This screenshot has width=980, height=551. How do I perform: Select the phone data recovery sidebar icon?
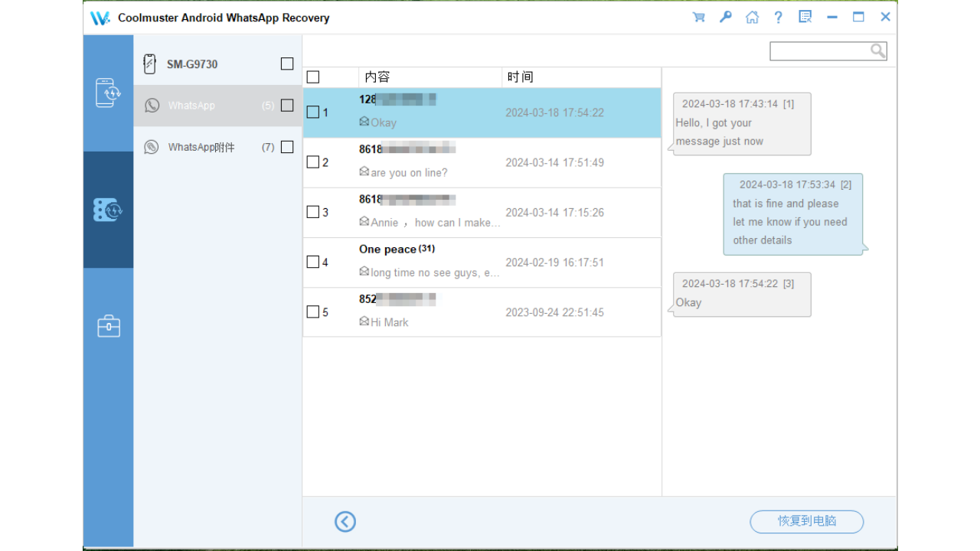[x=108, y=93]
